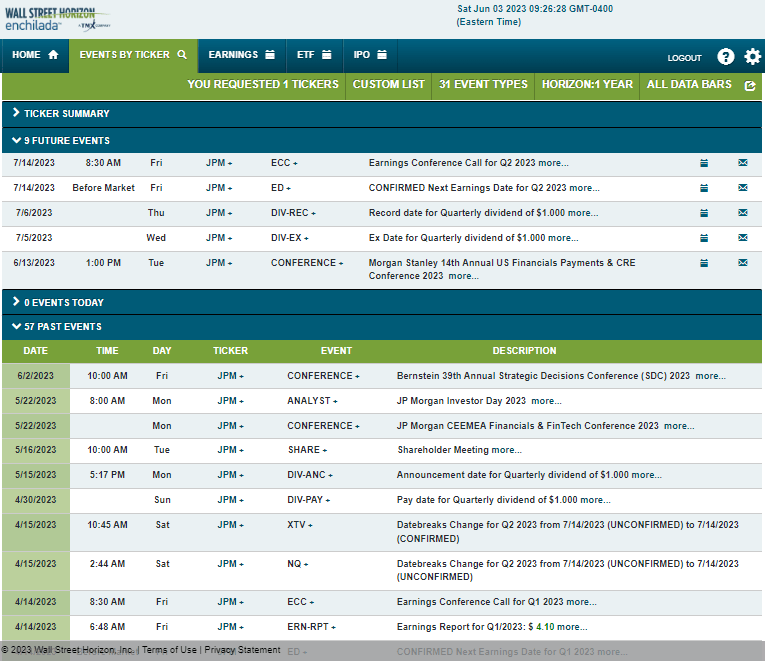Image resolution: width=765 pixels, height=661 pixels.
Task: Click more on Bernstein 39th Annual Conference
Action: click(710, 376)
